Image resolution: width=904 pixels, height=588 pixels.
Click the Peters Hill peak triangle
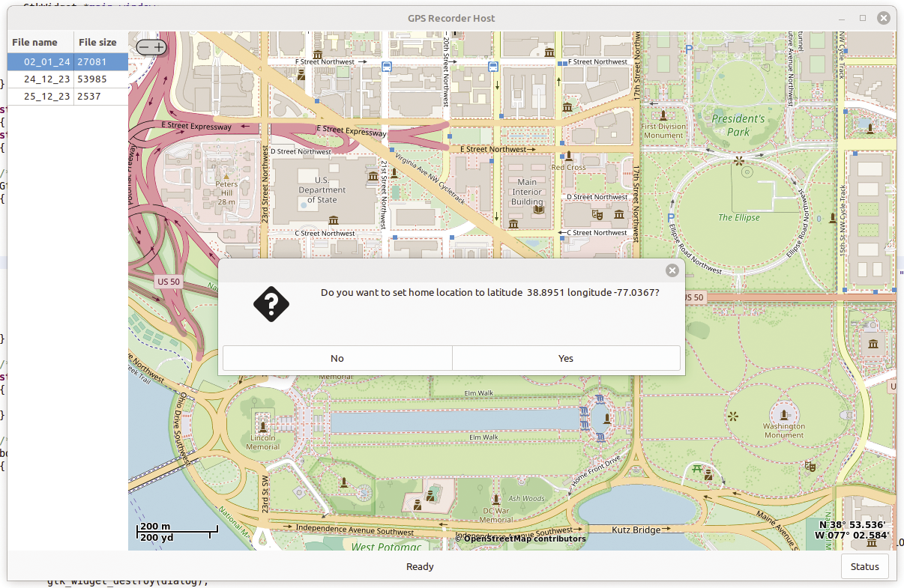[226, 175]
